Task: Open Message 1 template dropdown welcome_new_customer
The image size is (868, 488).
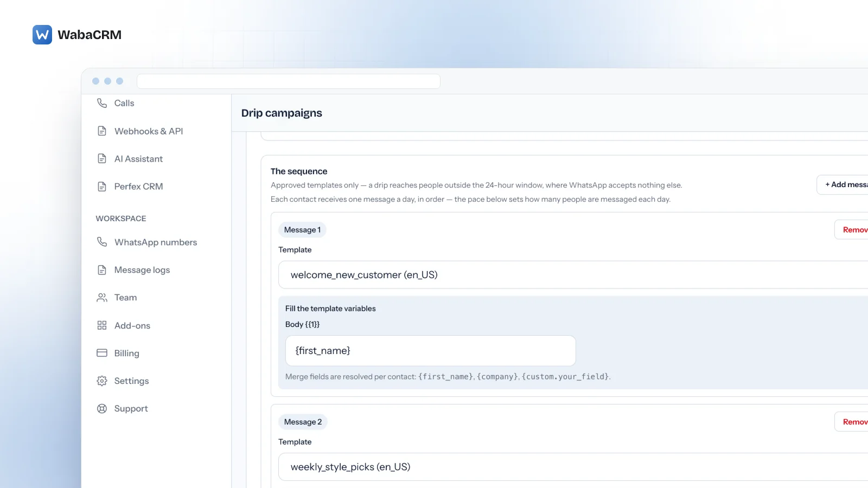Action: pyautogui.click(x=573, y=275)
